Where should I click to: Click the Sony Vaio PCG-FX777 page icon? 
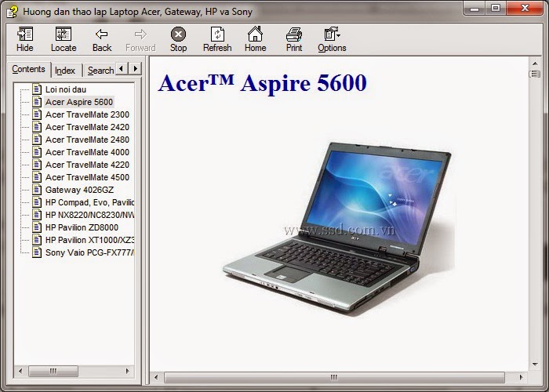[x=37, y=252]
